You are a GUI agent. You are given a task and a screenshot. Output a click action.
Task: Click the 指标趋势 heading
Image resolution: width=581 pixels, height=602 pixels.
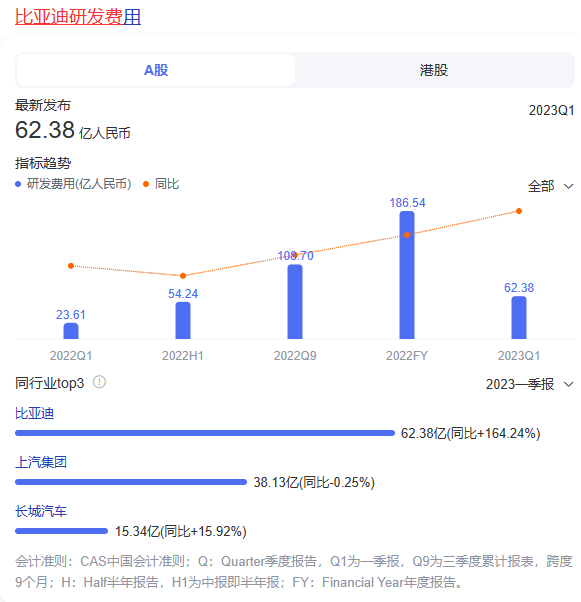pos(43,163)
